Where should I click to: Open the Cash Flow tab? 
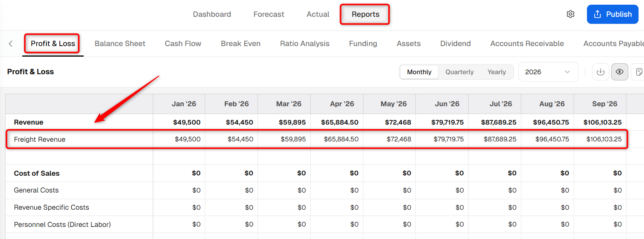pyautogui.click(x=183, y=44)
